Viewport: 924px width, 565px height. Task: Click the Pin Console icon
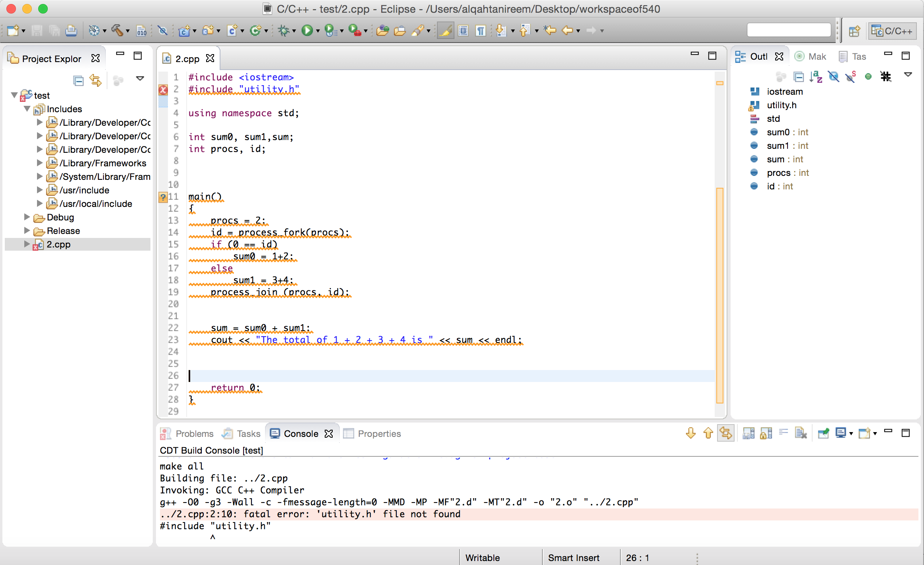click(823, 433)
